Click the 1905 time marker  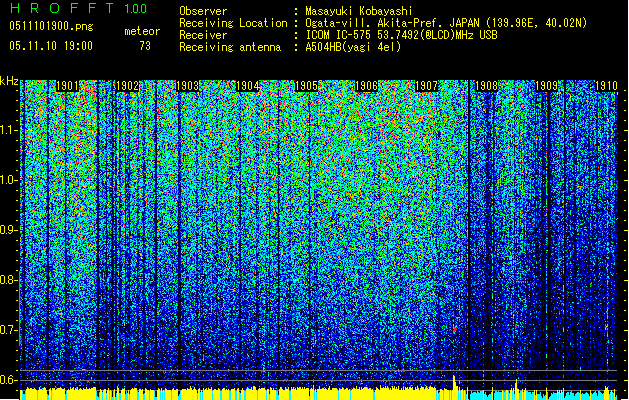click(306, 86)
